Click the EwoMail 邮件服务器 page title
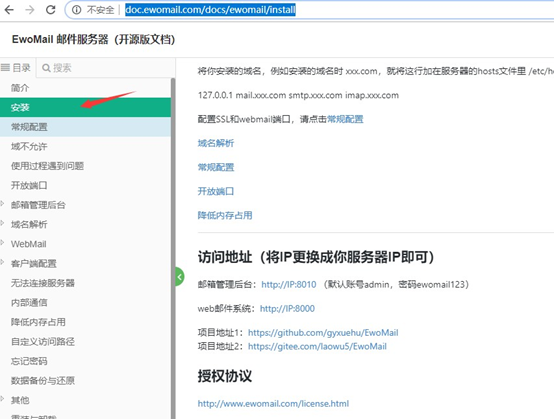The width and height of the screenshot is (554, 419). pyautogui.click(x=94, y=39)
